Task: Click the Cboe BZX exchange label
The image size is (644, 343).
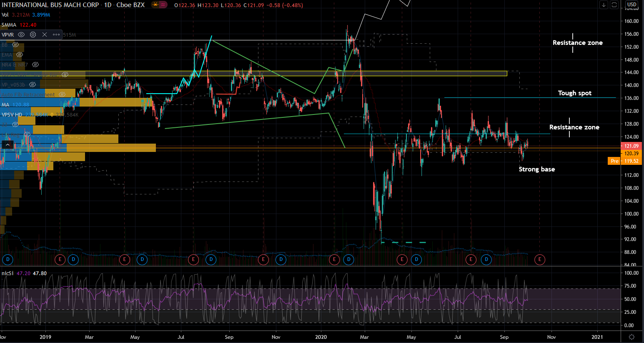Action: click(130, 5)
